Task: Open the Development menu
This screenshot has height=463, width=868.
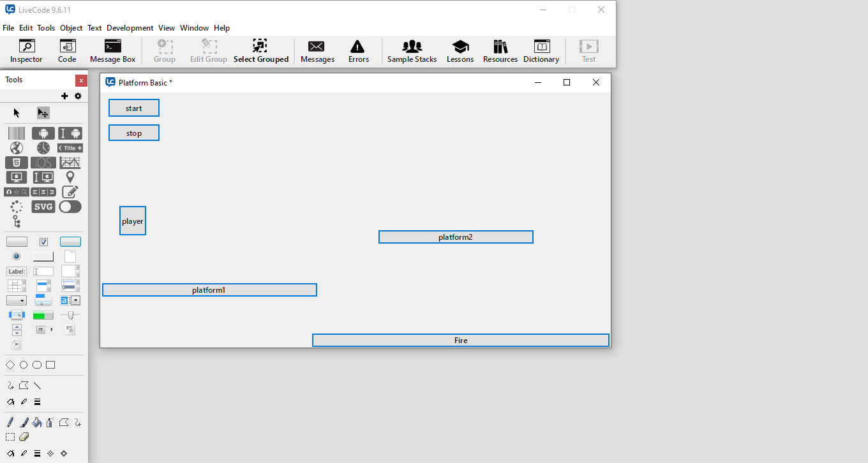Action: point(130,28)
